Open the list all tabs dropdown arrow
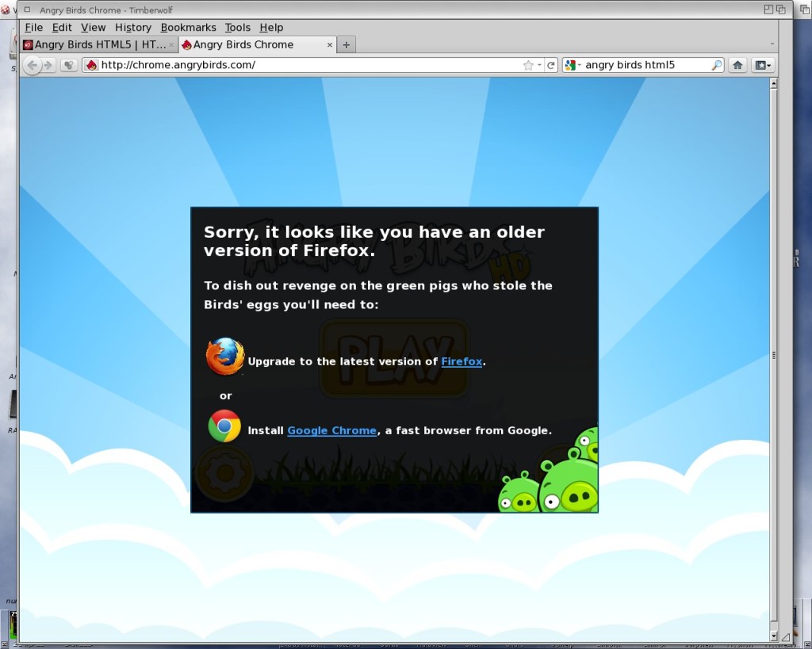The height and width of the screenshot is (649, 812). point(772,44)
